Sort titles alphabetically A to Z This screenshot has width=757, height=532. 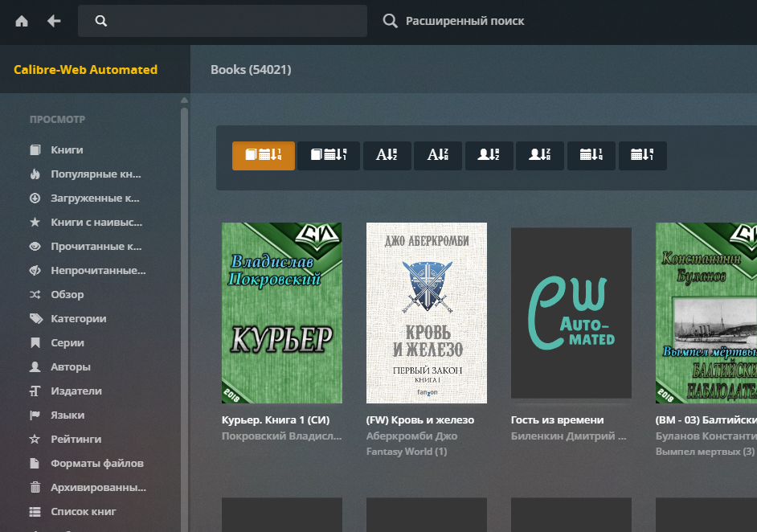387,155
